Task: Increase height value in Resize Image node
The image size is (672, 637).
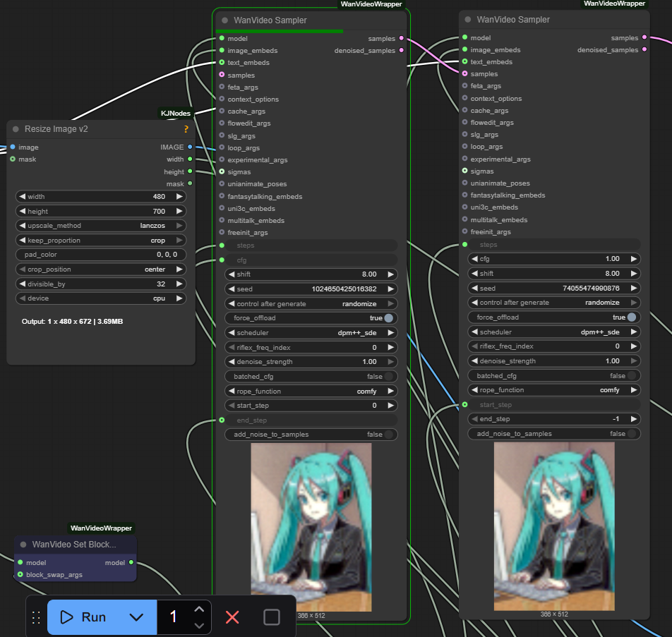Action: 179,211
